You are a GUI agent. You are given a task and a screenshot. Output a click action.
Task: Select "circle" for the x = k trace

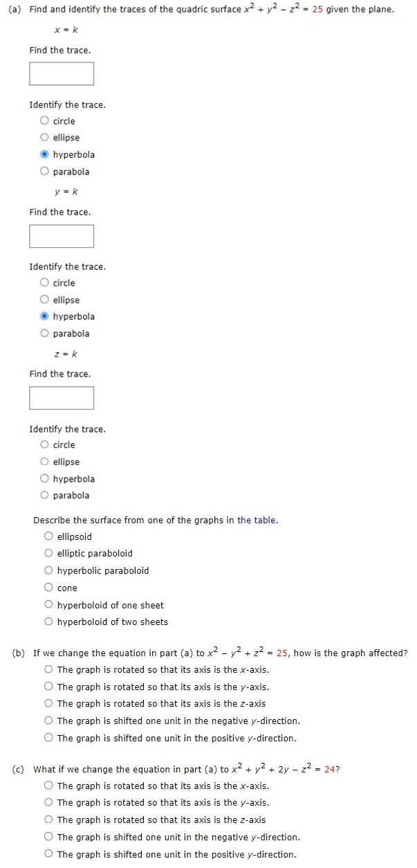(x=45, y=121)
